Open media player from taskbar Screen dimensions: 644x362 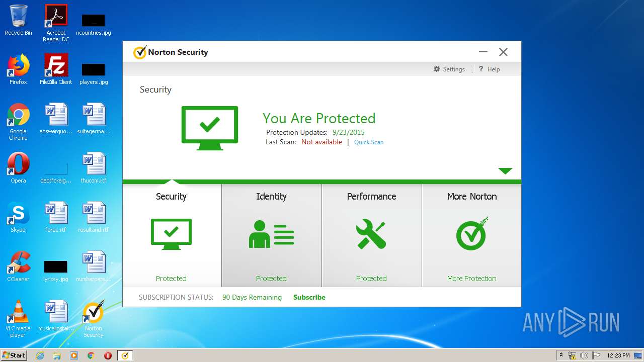74,355
